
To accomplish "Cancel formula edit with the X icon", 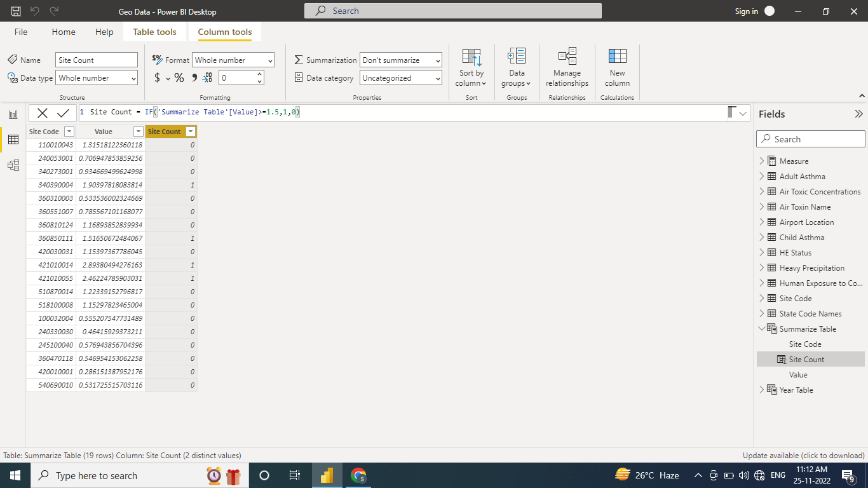I will tap(43, 113).
